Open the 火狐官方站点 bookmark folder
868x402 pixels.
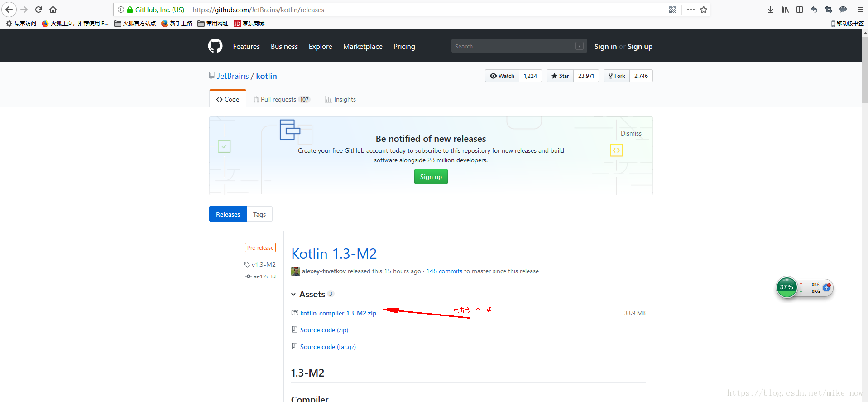click(135, 24)
